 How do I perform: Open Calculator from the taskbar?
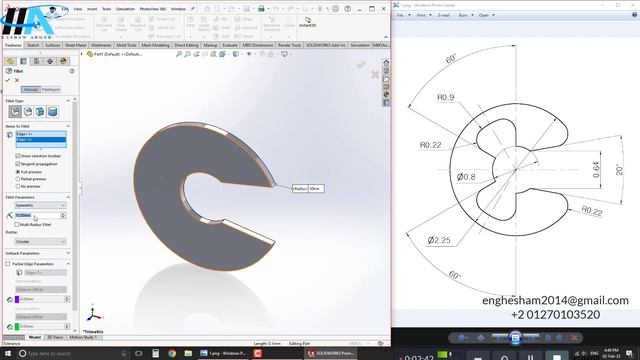(x=156, y=353)
